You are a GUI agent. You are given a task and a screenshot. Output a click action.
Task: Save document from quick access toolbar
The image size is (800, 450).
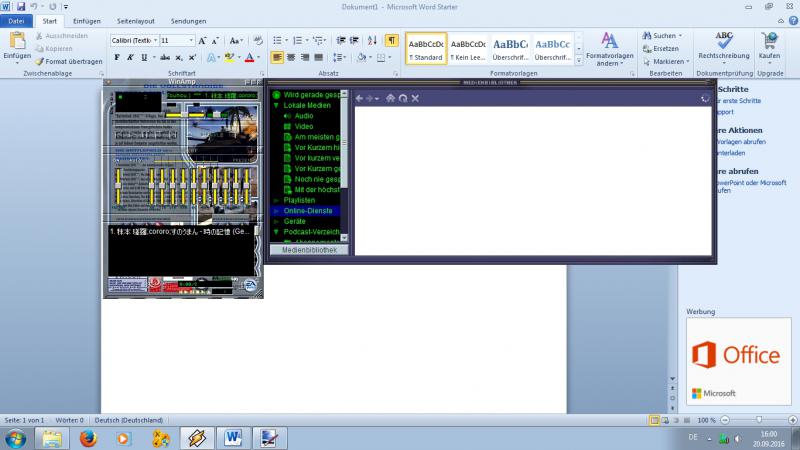[21, 7]
